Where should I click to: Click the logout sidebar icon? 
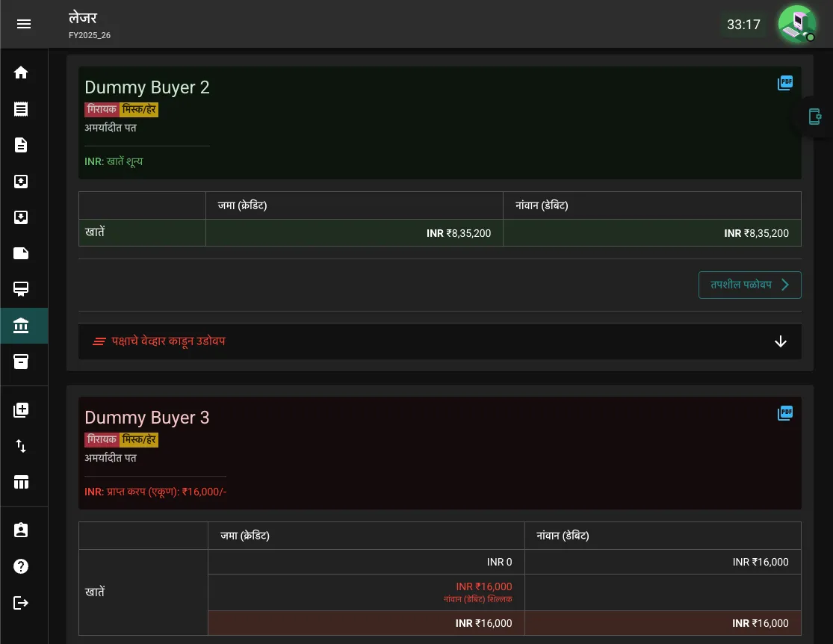click(21, 603)
